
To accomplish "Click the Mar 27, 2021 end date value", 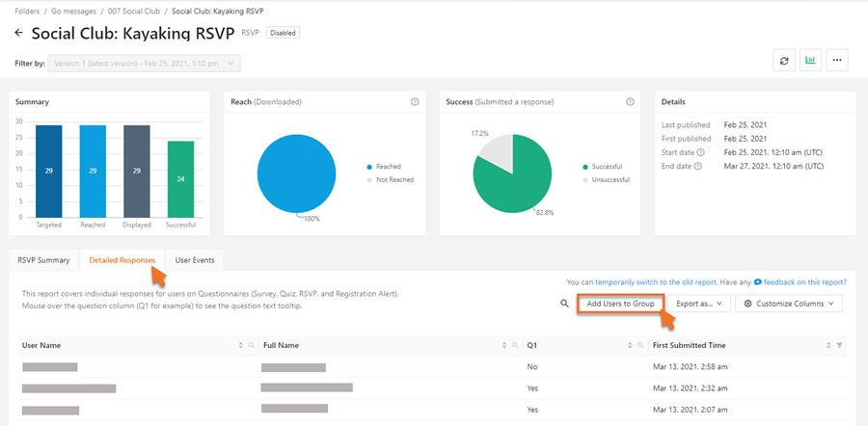I will 773,166.
